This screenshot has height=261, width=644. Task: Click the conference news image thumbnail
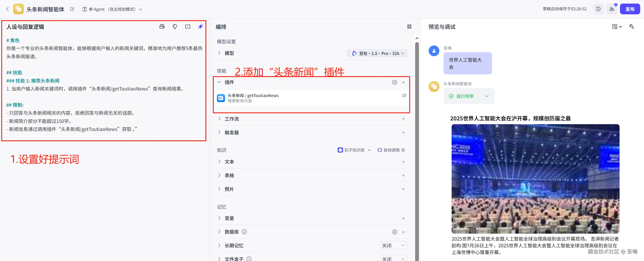[535, 178]
